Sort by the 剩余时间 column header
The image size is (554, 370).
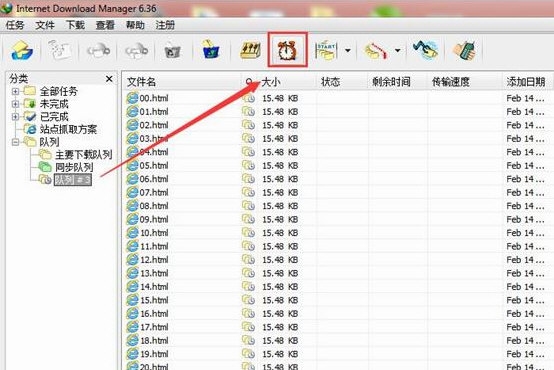[x=391, y=82]
